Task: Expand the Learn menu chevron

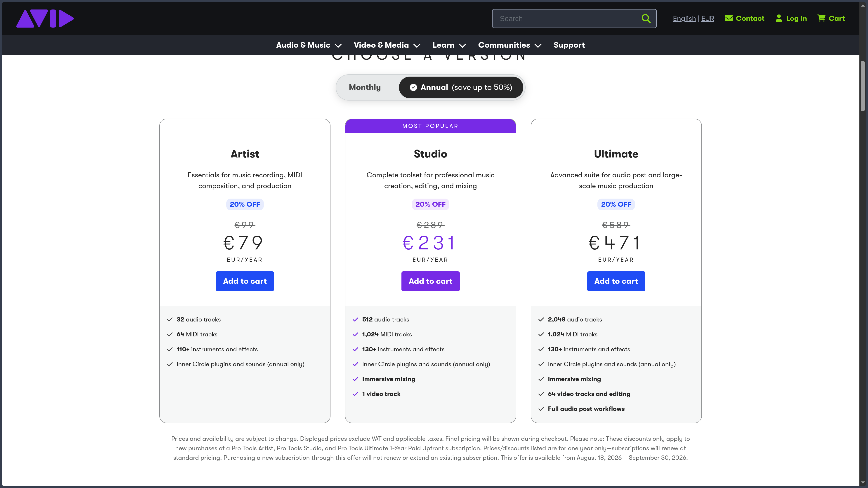Action: click(x=463, y=46)
